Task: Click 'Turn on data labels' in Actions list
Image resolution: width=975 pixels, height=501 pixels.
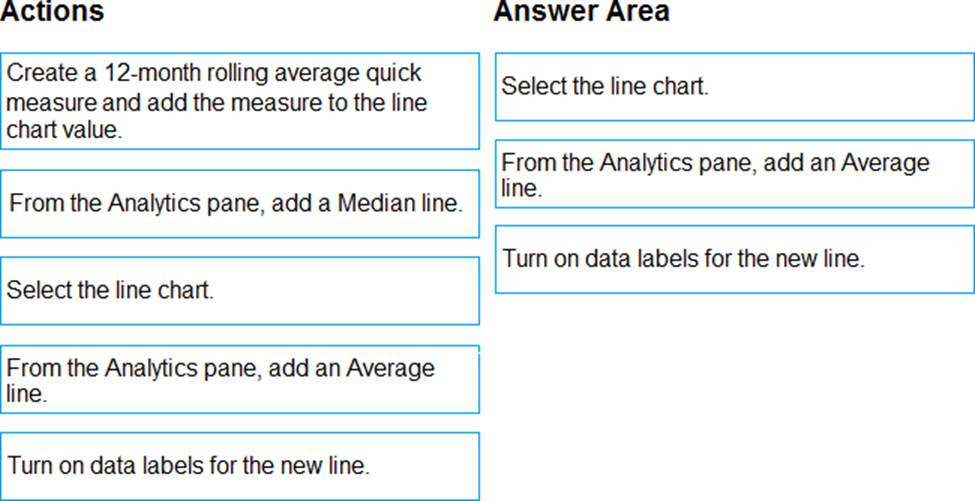Action: click(x=240, y=466)
